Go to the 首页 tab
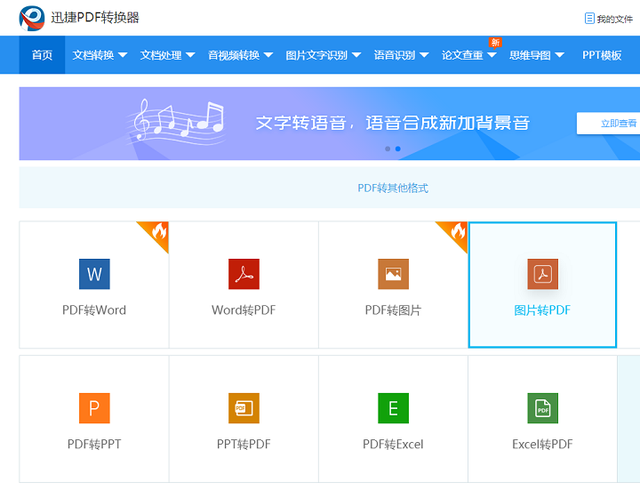Screen dimensions: 640x490 [42, 55]
